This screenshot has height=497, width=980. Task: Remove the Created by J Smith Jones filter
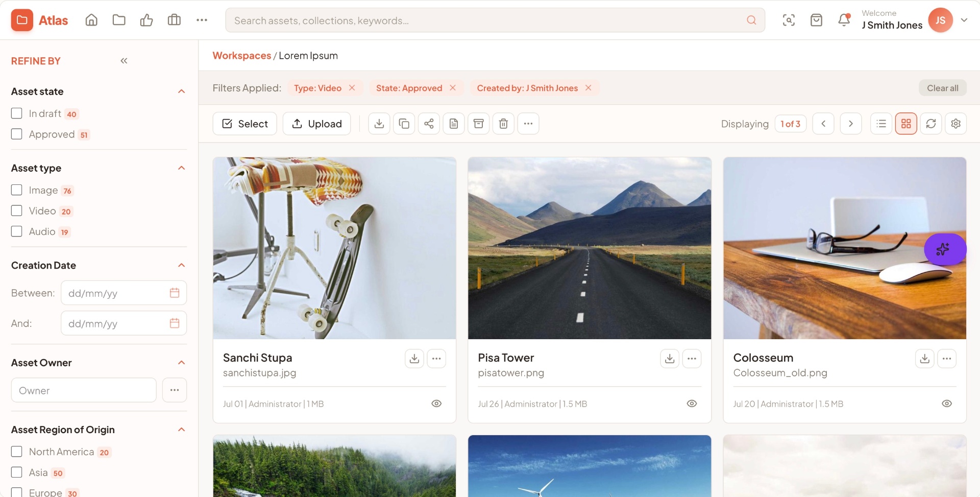[x=589, y=88]
